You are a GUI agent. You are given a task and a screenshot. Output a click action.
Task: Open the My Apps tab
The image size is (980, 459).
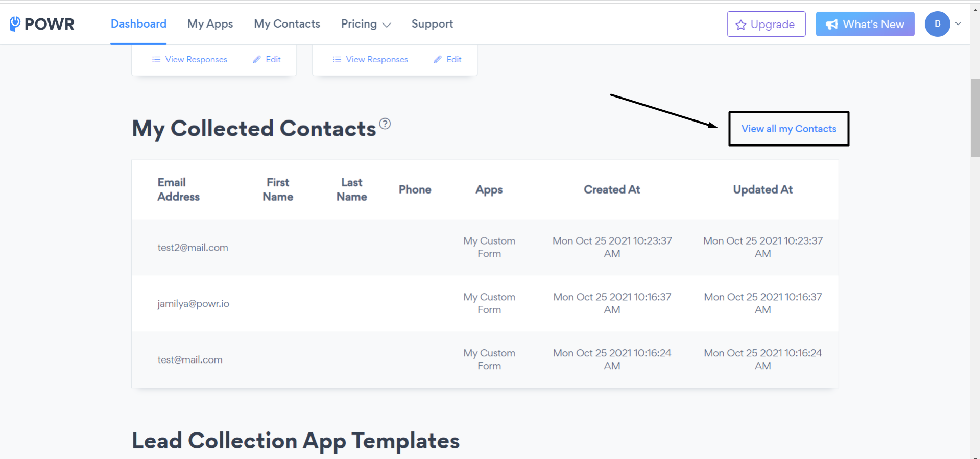point(210,24)
